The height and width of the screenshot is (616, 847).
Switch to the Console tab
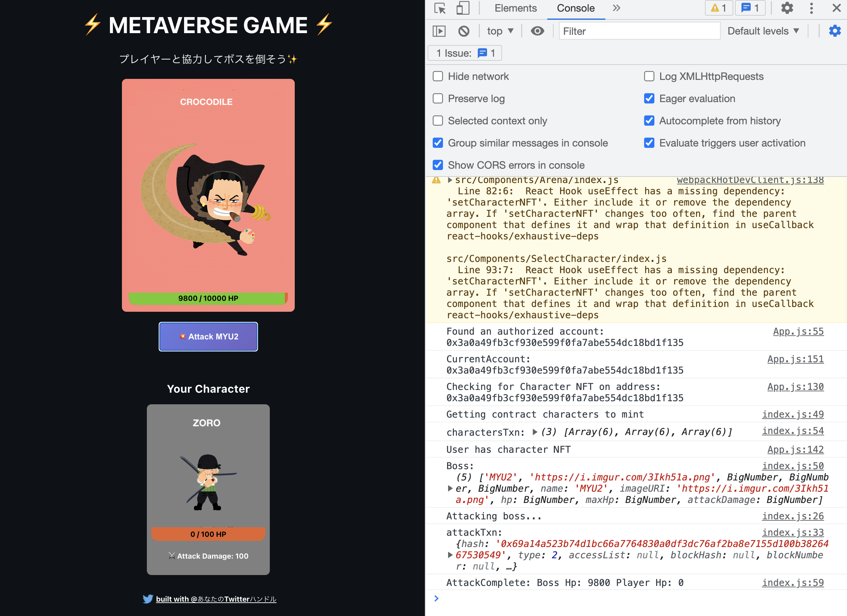click(x=575, y=8)
